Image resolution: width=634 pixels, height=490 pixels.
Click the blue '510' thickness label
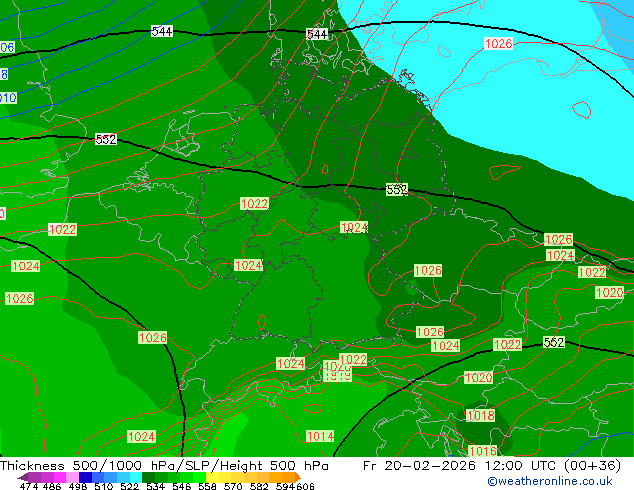[x=8, y=97]
